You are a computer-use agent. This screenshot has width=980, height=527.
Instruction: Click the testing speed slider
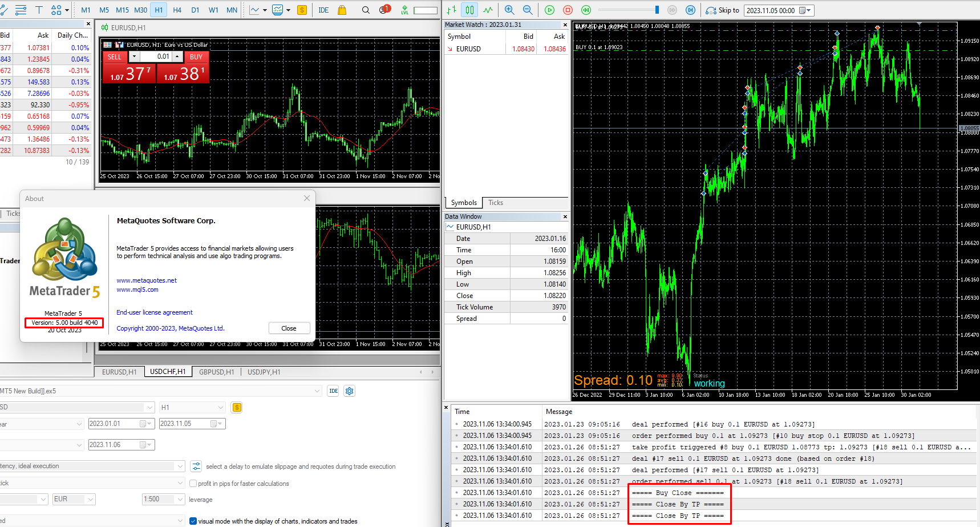point(629,10)
